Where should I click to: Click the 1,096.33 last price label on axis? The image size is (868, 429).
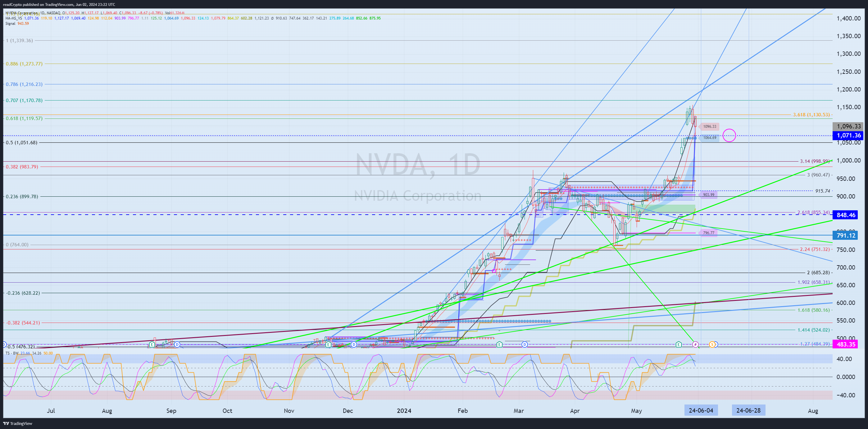[x=848, y=127]
